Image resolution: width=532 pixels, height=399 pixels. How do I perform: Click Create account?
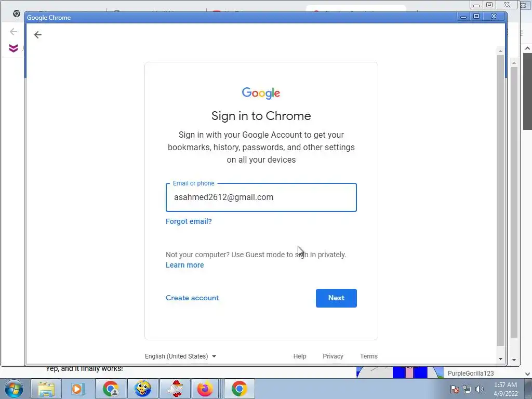click(192, 298)
